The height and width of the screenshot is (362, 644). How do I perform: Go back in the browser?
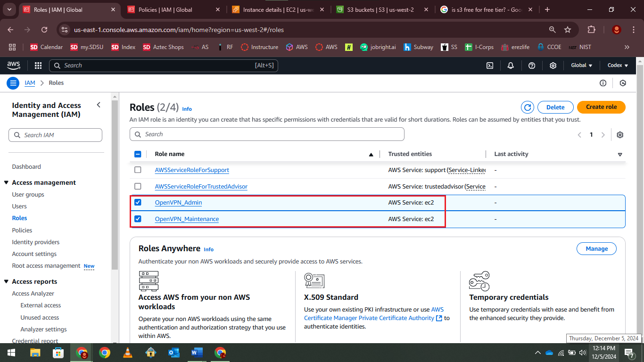pos(11,30)
